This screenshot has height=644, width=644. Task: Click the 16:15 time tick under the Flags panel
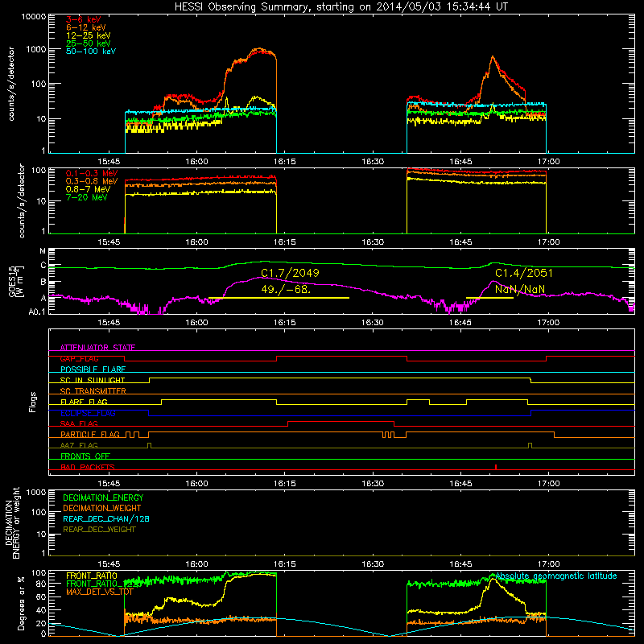point(285,484)
